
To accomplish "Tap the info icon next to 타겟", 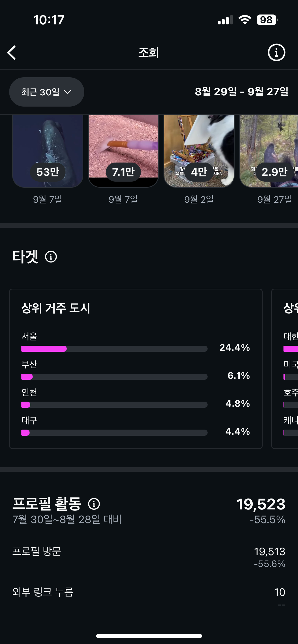I will point(51,257).
